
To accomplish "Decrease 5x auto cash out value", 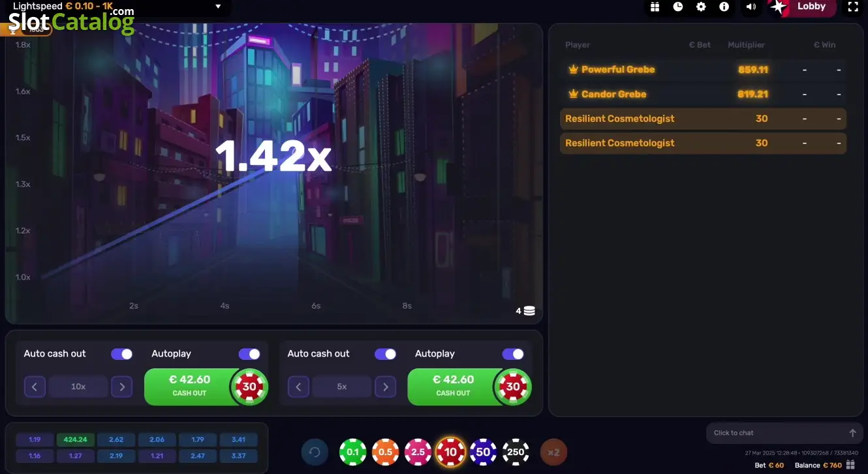I will pos(298,387).
